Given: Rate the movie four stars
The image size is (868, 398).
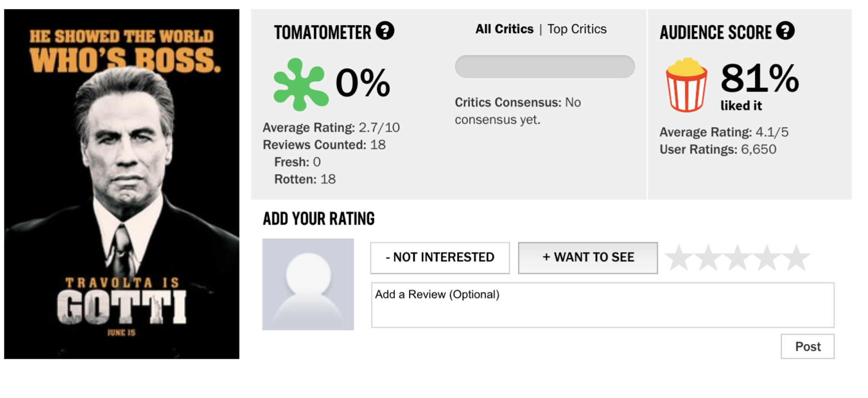Looking at the screenshot, I should pyautogui.click(x=767, y=258).
